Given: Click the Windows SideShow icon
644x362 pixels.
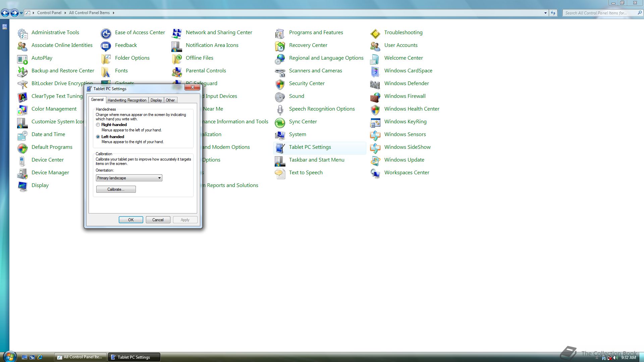Looking at the screenshot, I should [375, 148].
